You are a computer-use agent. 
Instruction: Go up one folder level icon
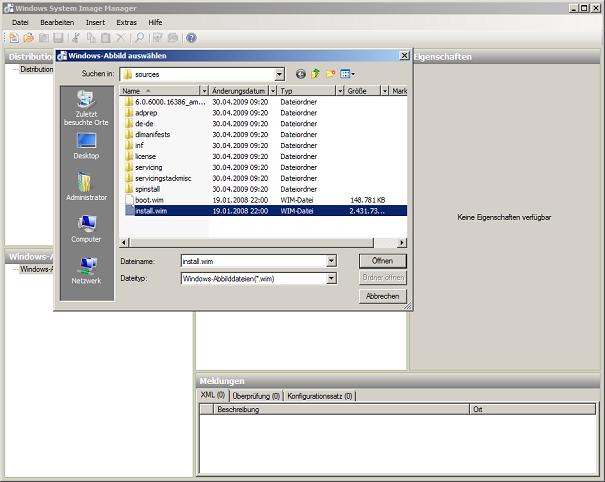pos(315,74)
